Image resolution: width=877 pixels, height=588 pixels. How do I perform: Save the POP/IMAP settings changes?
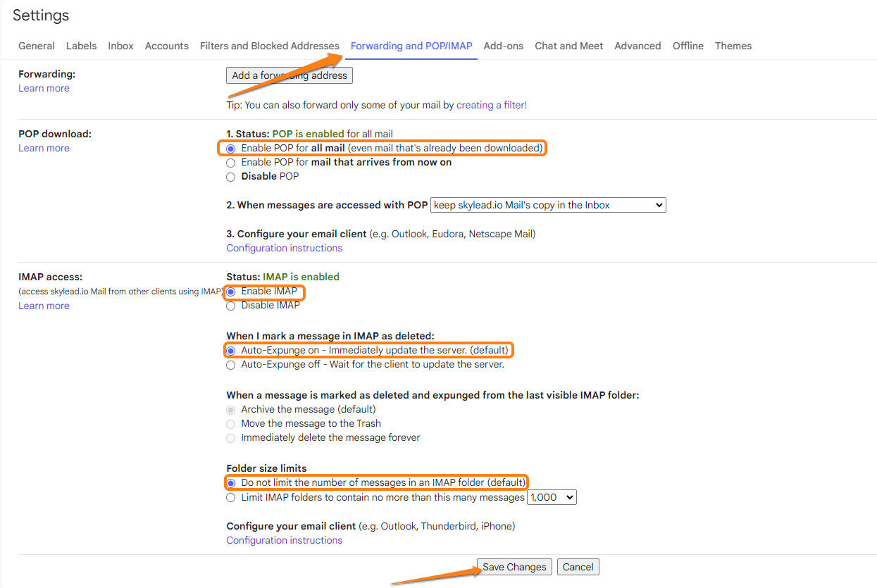tap(514, 566)
